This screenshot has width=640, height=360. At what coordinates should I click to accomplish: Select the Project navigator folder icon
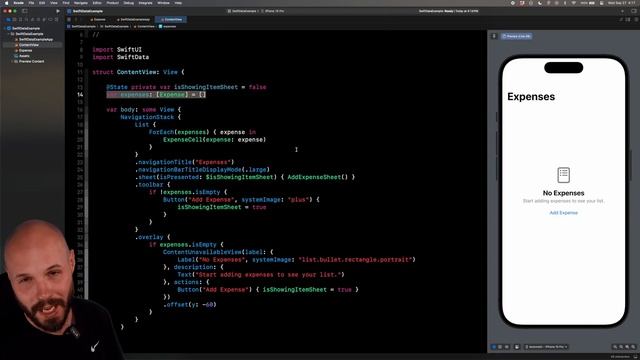point(9,20)
